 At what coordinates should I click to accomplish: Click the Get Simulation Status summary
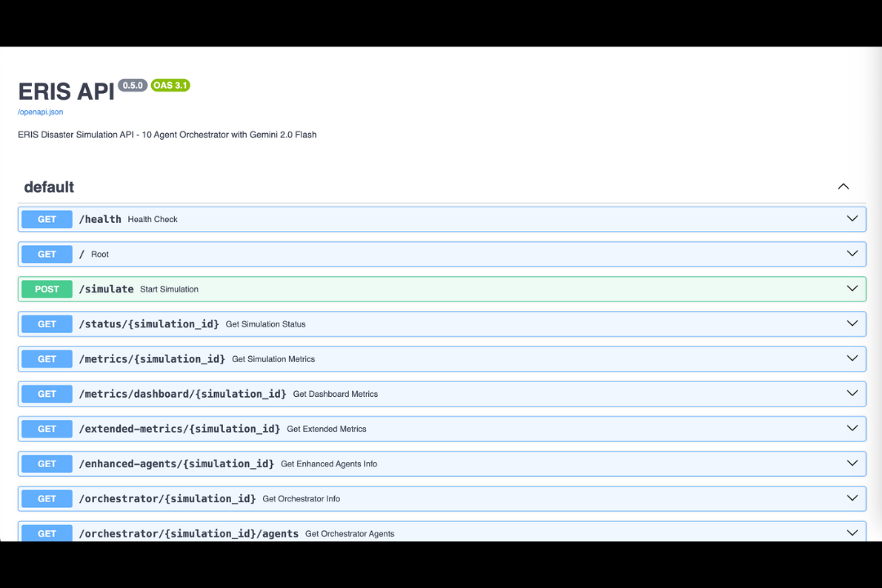point(265,324)
